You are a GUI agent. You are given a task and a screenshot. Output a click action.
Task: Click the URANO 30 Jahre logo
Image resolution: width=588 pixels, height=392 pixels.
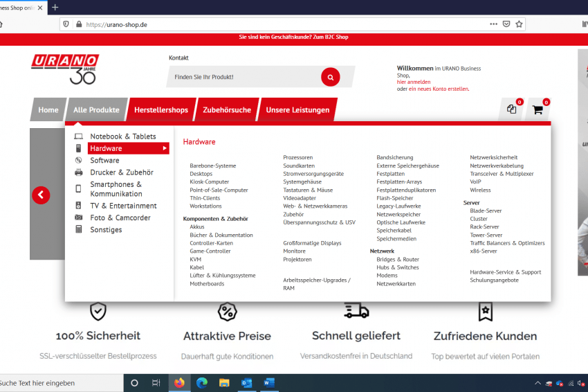(65, 69)
